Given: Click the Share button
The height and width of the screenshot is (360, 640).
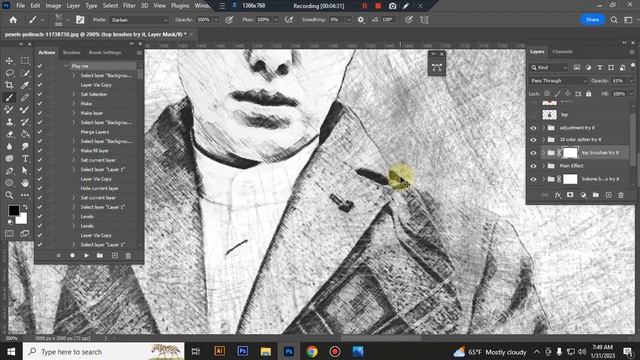Looking at the screenshot, I should pyautogui.click(x=592, y=20).
